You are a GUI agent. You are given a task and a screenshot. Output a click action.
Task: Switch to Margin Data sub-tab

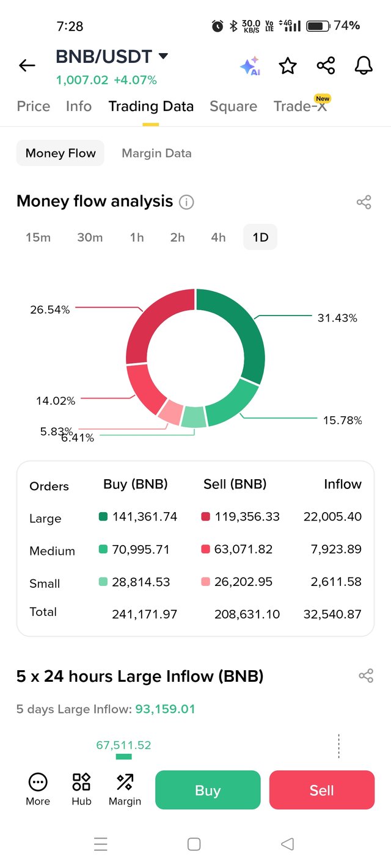pos(156,153)
